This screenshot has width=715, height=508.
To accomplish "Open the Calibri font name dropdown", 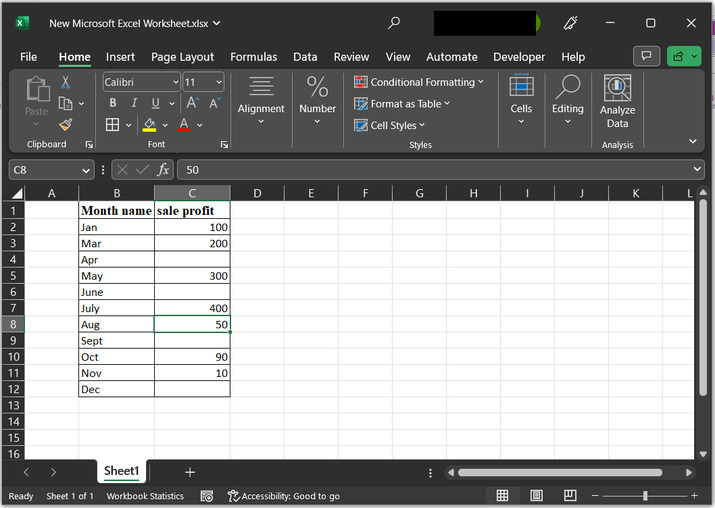I will click(176, 82).
